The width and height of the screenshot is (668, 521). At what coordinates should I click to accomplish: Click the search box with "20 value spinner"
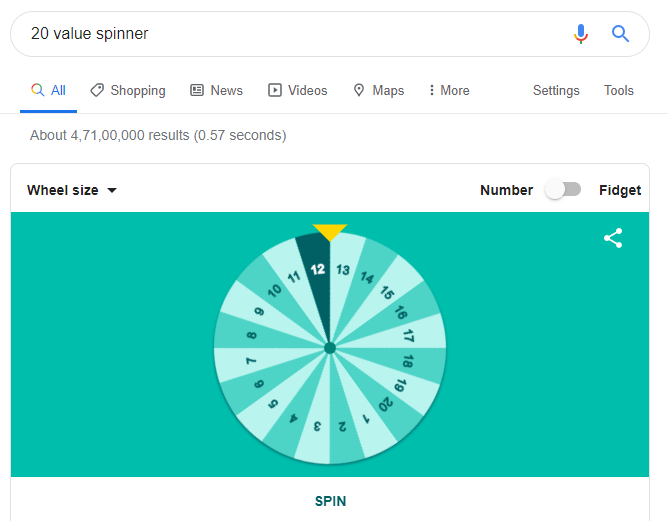point(290,34)
